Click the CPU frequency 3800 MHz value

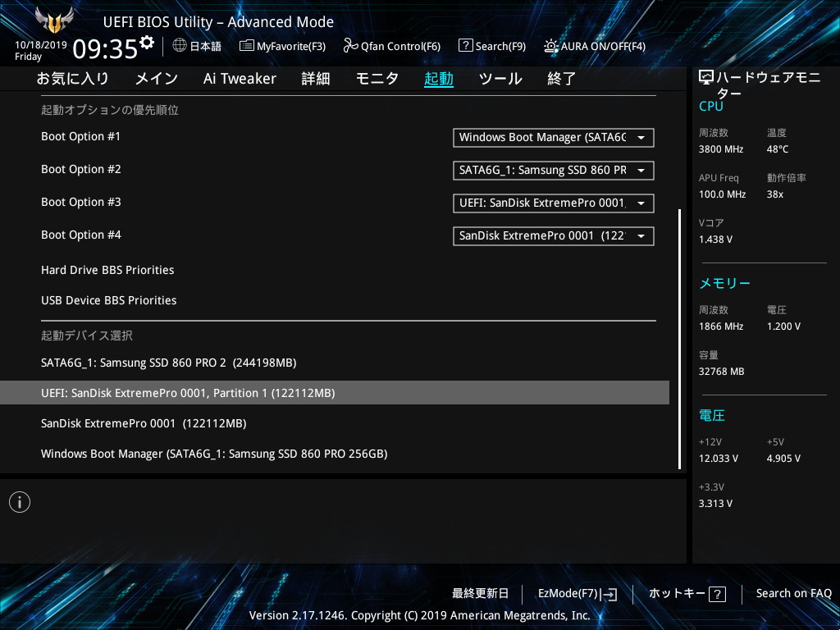coord(720,149)
